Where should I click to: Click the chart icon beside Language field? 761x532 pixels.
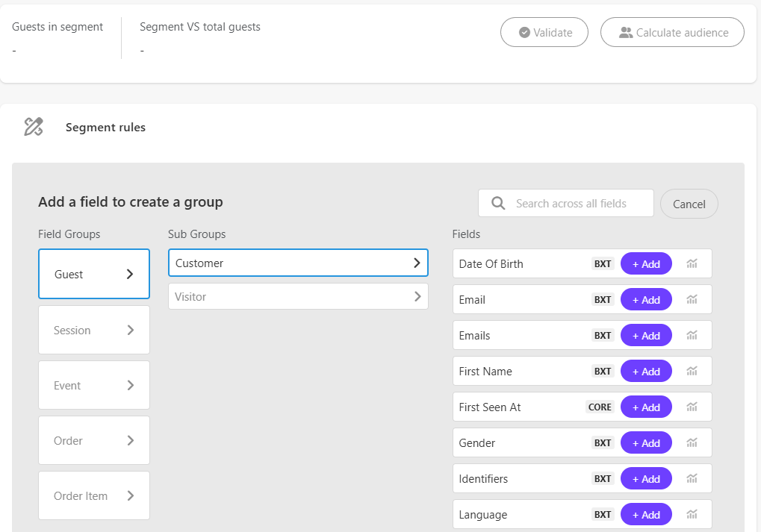click(692, 514)
